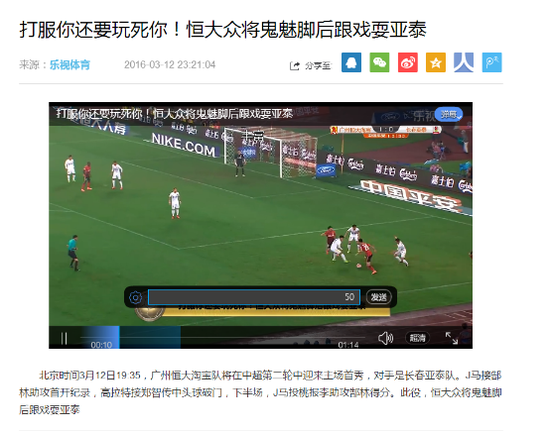Toggle the 弹幕 switch in video

(x=449, y=114)
